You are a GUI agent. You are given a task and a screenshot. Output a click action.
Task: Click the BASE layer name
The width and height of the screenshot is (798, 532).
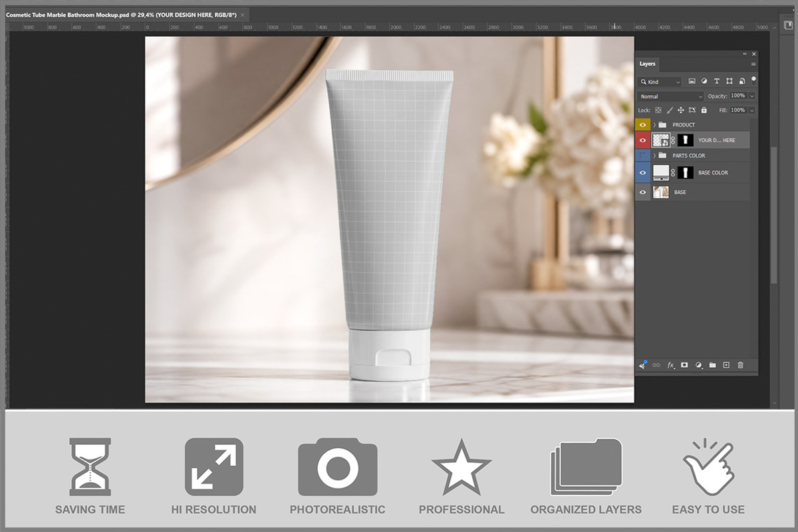(680, 192)
